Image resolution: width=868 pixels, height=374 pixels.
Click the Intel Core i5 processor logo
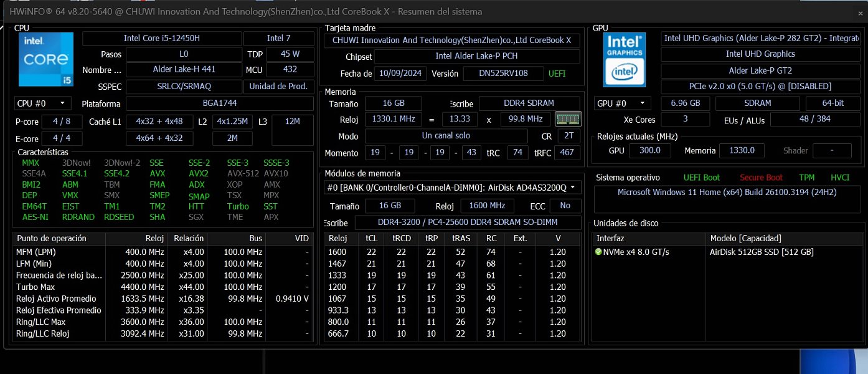[x=46, y=59]
